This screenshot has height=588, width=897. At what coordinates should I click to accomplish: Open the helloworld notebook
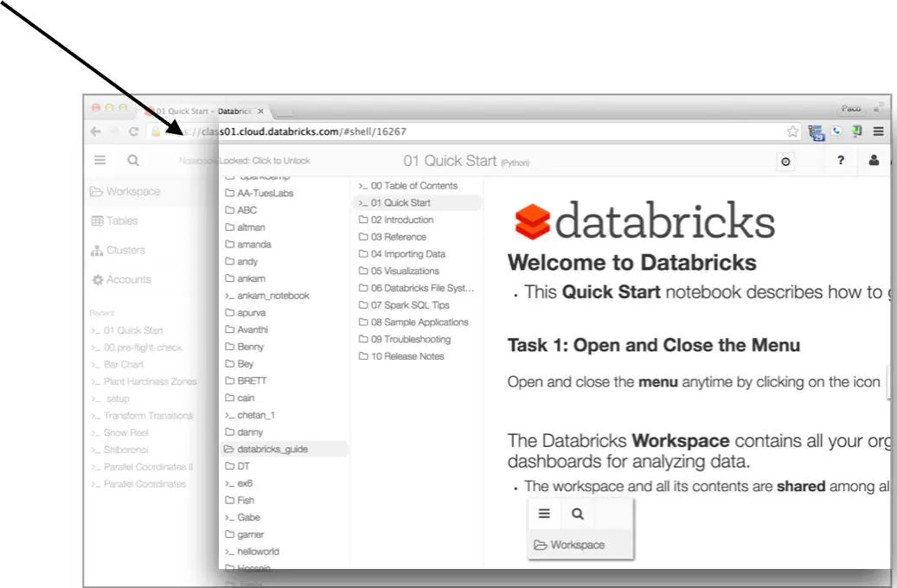[253, 552]
